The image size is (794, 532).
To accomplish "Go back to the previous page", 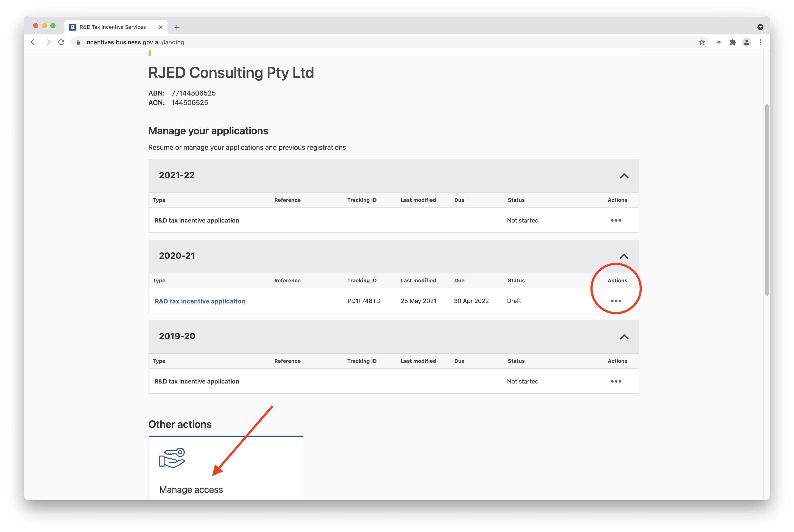I will tap(34, 42).
